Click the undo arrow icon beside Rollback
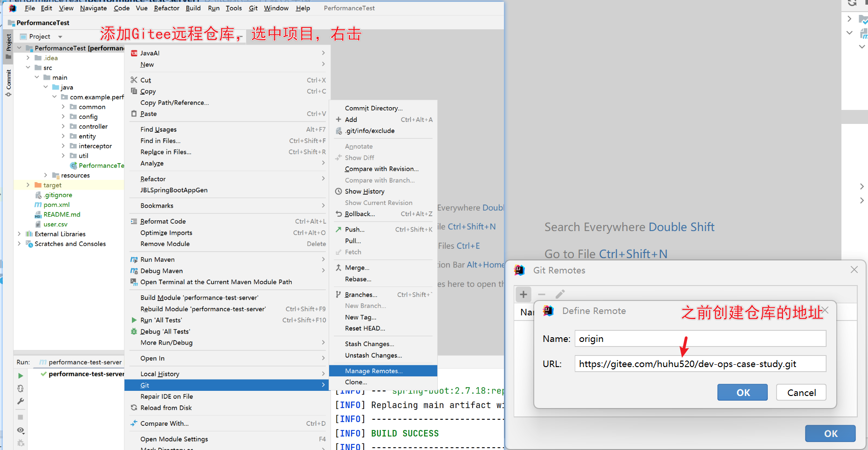 pyautogui.click(x=338, y=214)
